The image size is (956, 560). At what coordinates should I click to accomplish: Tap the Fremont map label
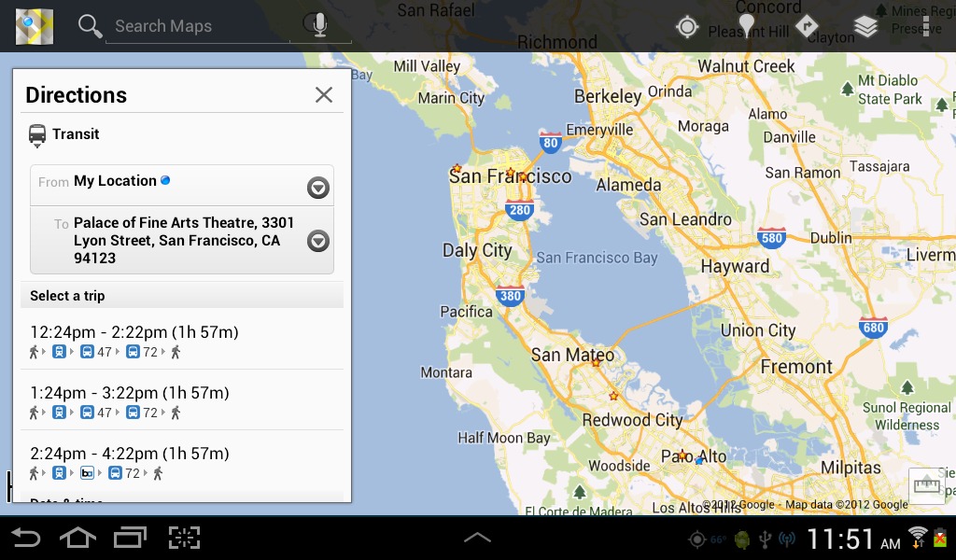click(796, 366)
